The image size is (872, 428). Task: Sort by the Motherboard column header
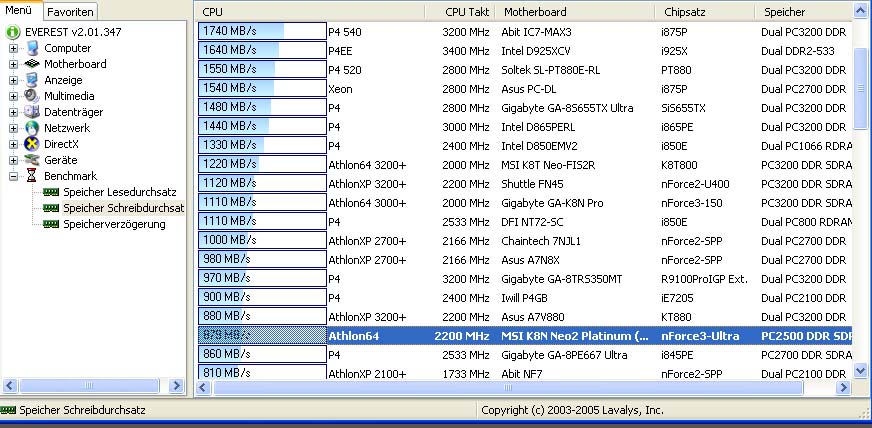coord(576,12)
